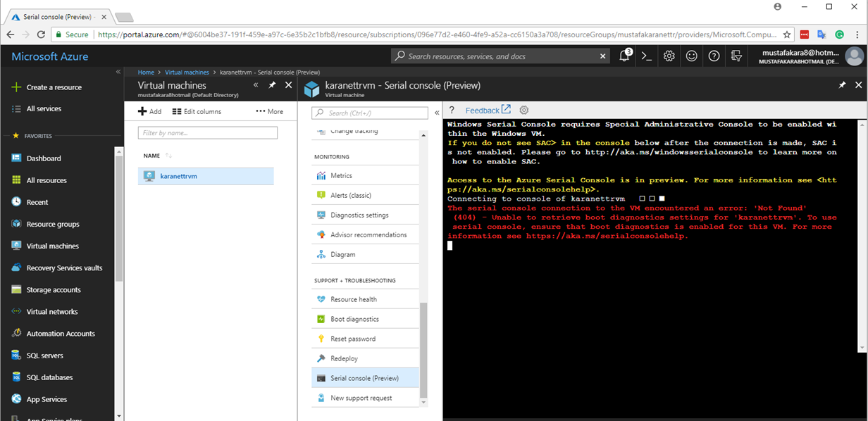Click the account avatar picture
The image size is (868, 421).
855,56
